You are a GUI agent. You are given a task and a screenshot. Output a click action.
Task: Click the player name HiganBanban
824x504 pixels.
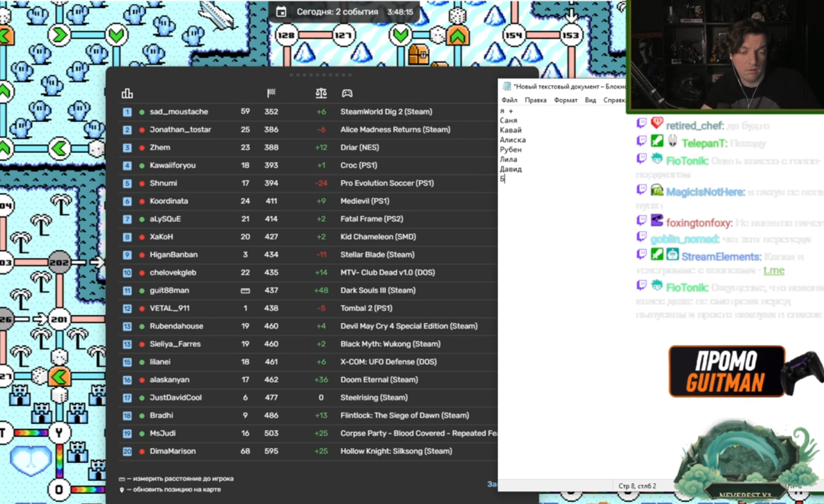click(173, 255)
